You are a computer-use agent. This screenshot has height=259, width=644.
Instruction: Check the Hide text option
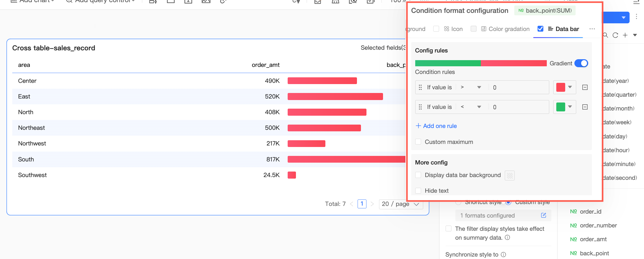click(418, 191)
